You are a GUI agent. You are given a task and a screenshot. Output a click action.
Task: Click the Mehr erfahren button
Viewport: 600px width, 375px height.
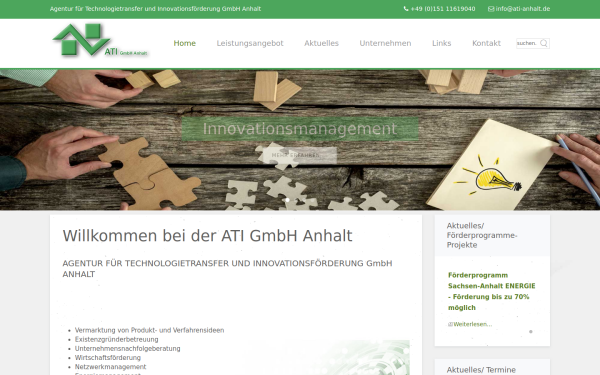300,155
